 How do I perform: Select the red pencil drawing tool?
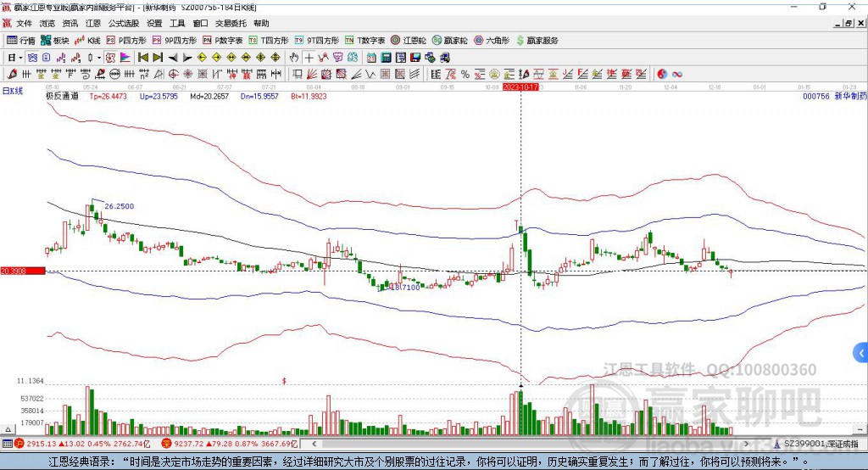click(12, 74)
